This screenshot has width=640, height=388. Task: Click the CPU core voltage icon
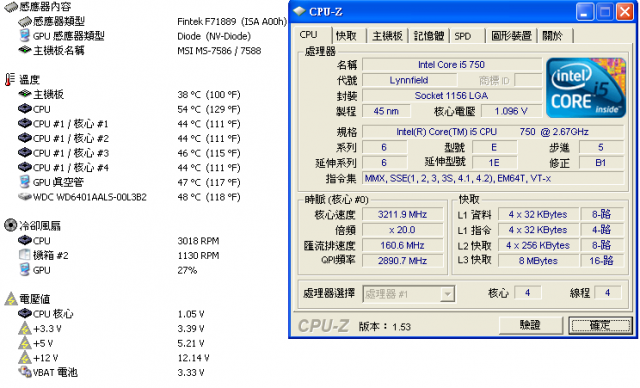coord(25,313)
